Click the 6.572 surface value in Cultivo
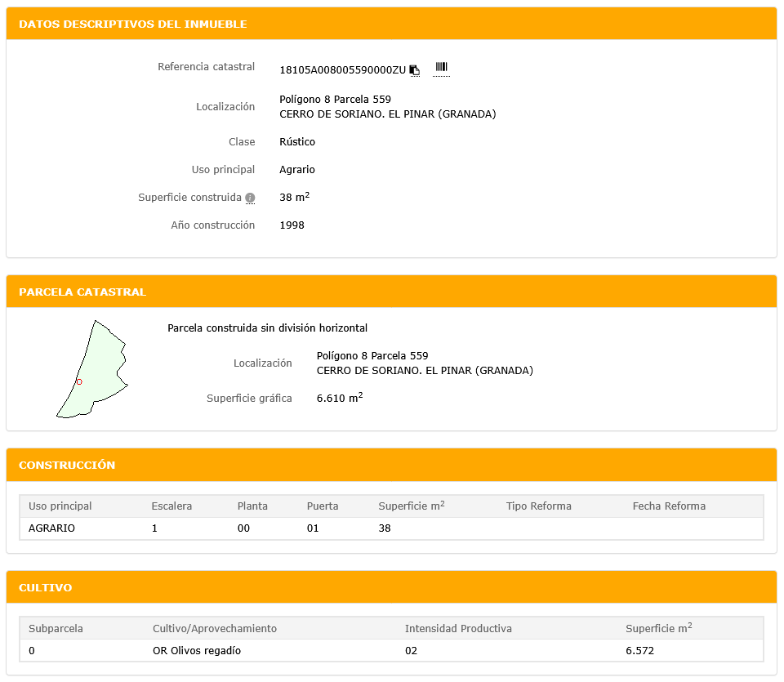Screen dimensions: 784x682 coord(639,651)
